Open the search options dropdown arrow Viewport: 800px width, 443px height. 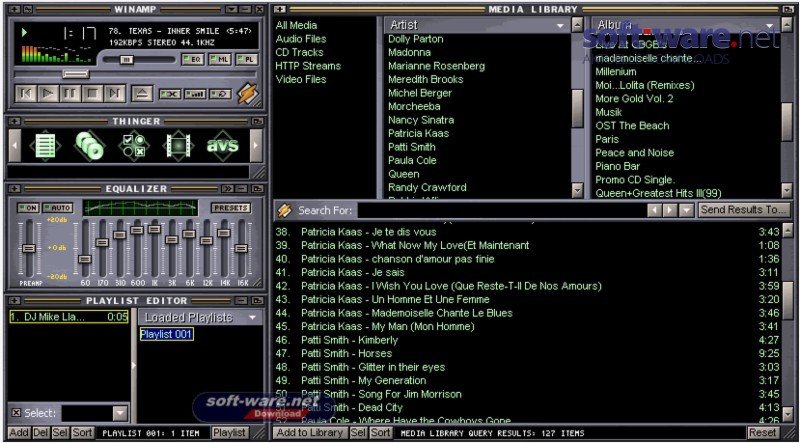tap(687, 210)
